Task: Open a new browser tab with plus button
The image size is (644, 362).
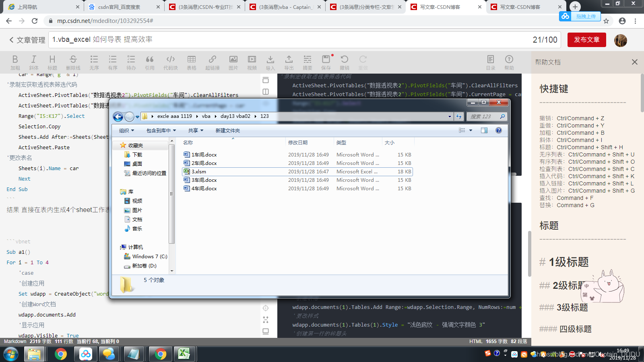Action: coord(575,6)
